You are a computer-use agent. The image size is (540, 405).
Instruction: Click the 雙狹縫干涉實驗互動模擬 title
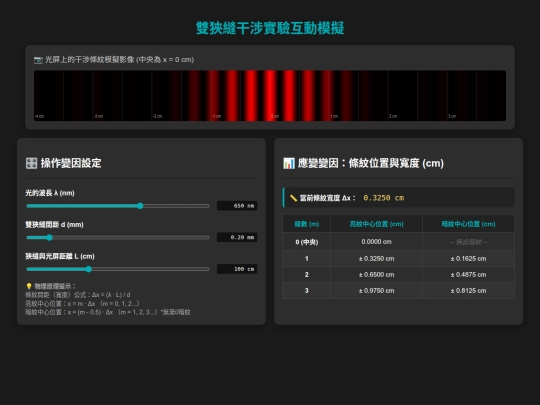click(270, 28)
